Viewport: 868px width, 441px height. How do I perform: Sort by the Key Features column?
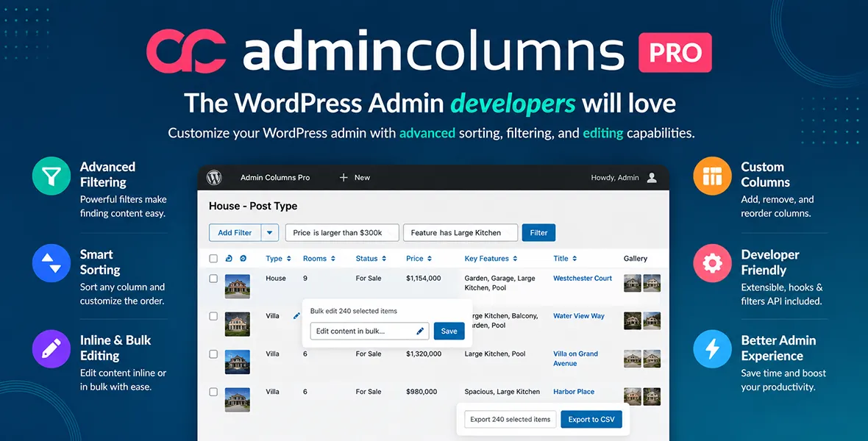(491, 259)
